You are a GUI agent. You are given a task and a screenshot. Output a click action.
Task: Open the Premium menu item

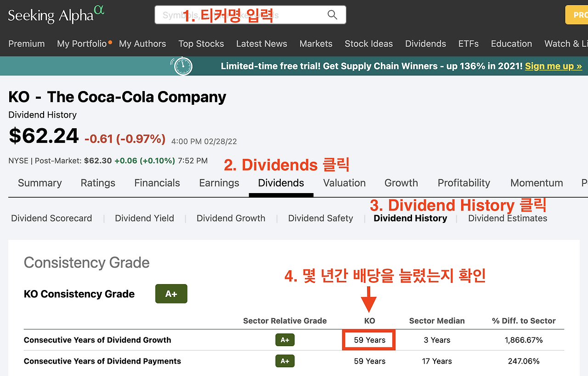tap(27, 44)
